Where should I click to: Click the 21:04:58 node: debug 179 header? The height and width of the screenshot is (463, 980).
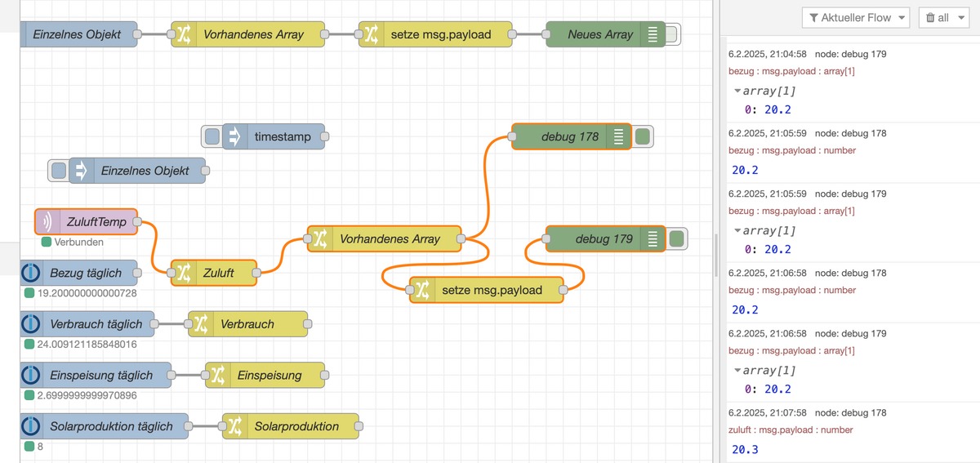[x=807, y=54]
